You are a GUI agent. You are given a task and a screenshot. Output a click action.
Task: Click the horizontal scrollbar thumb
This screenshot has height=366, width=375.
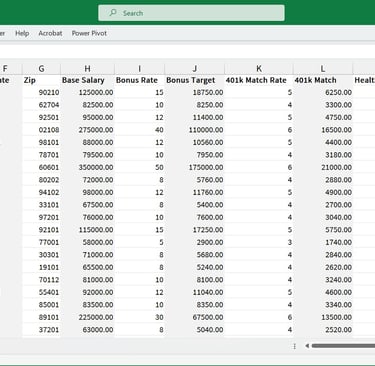(343, 346)
